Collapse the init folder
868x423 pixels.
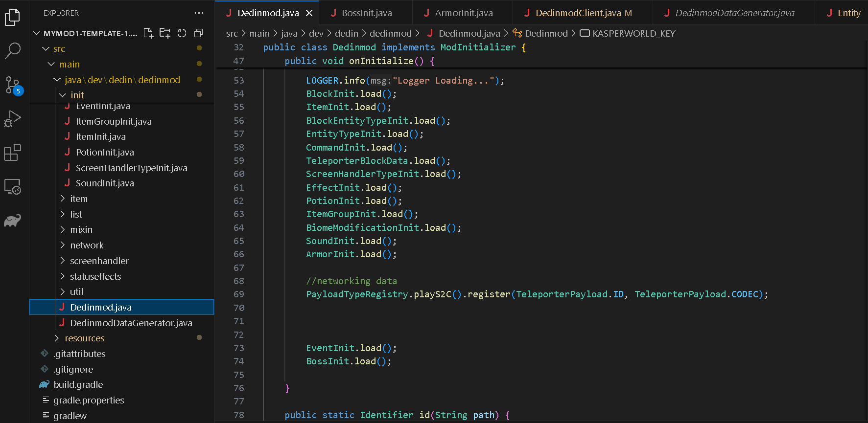62,95
